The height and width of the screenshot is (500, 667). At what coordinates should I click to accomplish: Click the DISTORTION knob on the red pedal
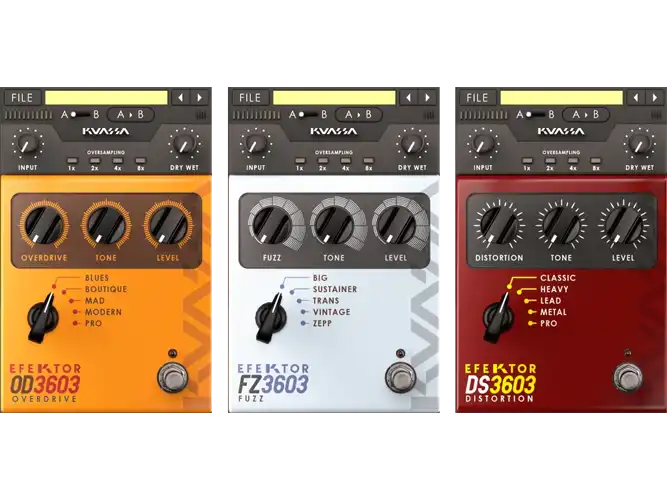point(499,224)
